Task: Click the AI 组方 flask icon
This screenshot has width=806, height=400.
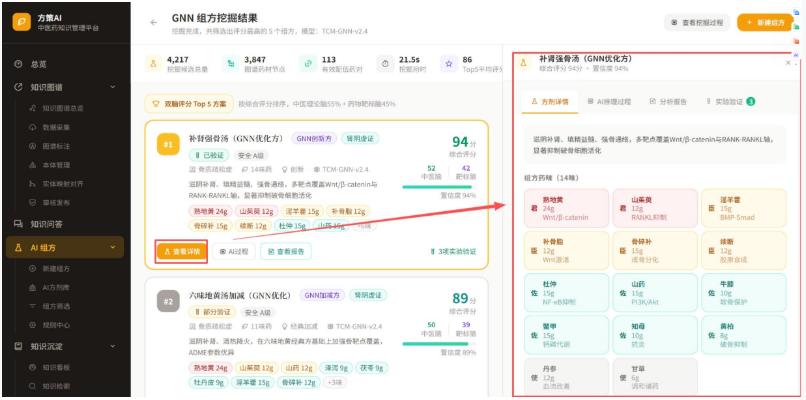Action: click(x=19, y=248)
